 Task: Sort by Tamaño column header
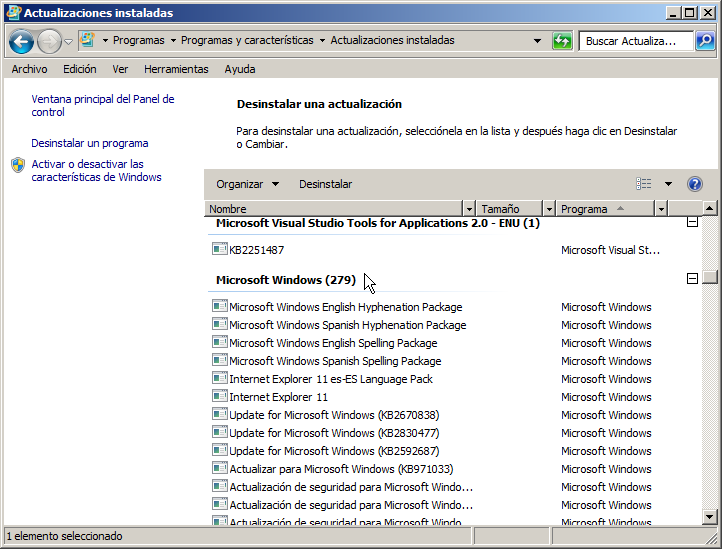509,209
